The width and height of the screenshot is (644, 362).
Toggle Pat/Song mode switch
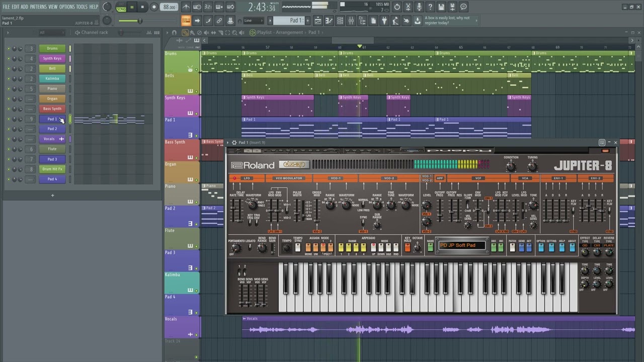(x=121, y=8)
